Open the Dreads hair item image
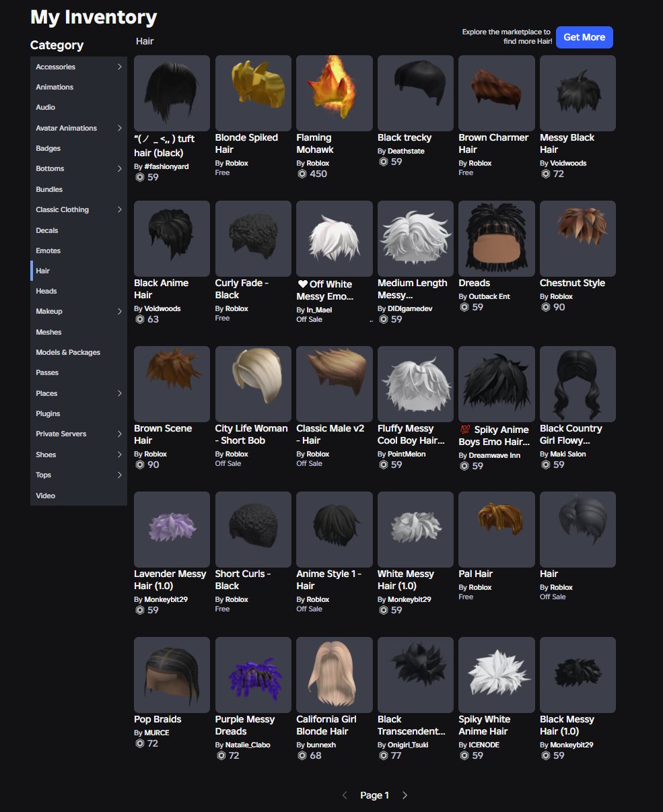 pyautogui.click(x=497, y=238)
